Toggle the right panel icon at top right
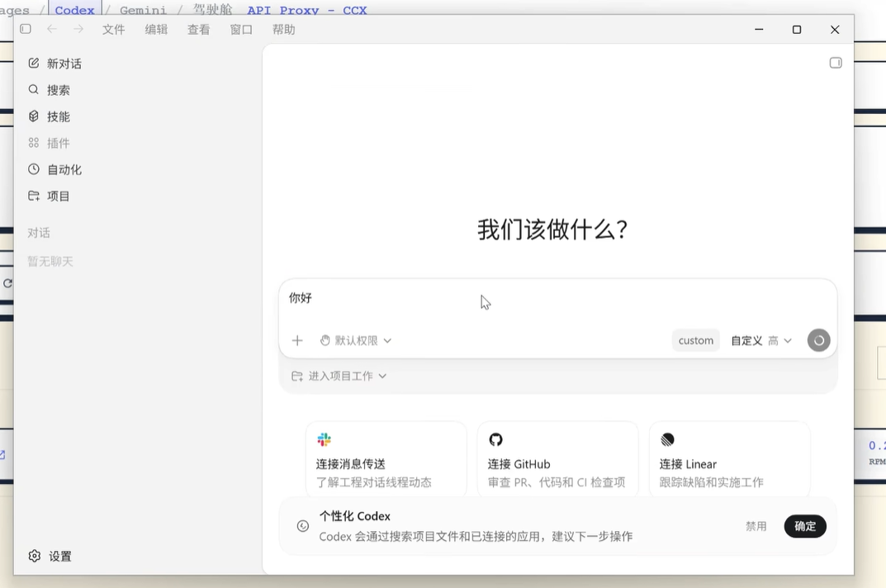Screen dimensions: 886x588 (836, 63)
